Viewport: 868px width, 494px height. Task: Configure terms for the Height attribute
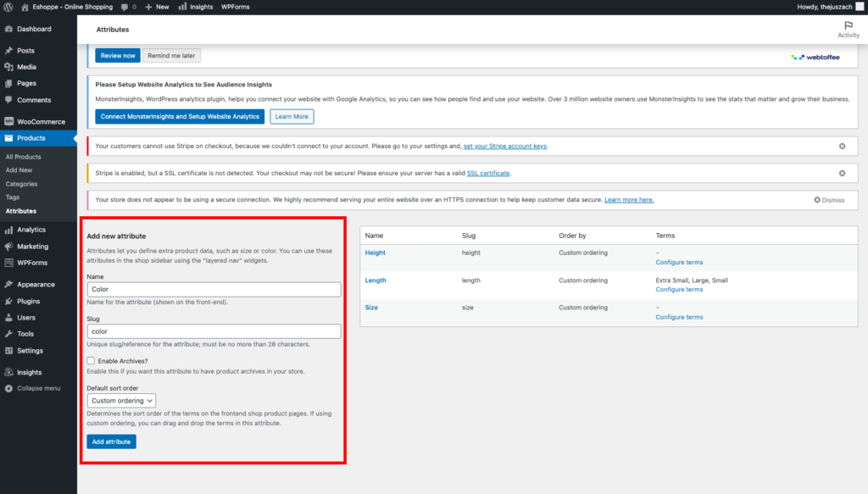pyautogui.click(x=679, y=262)
